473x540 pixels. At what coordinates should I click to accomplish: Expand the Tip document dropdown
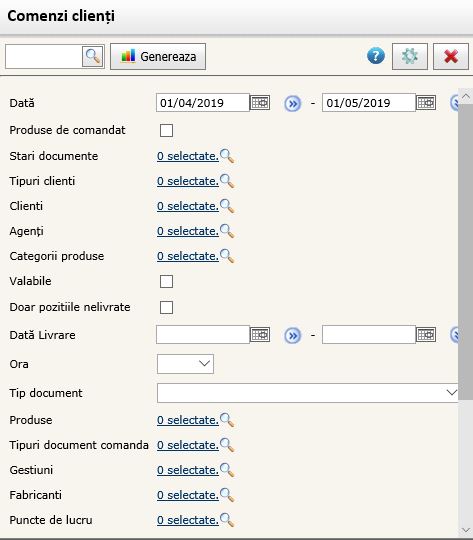(308, 393)
